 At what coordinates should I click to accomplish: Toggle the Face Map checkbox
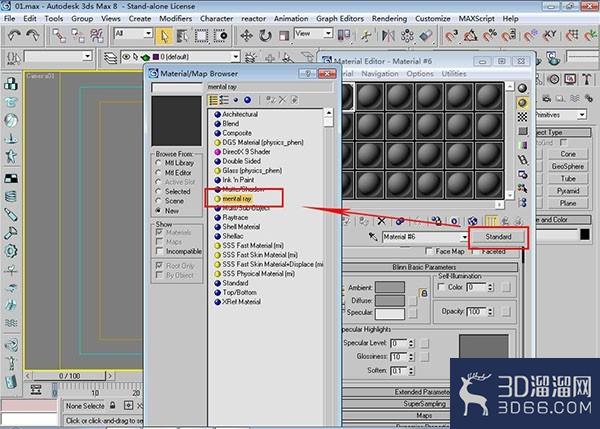pyautogui.click(x=429, y=251)
